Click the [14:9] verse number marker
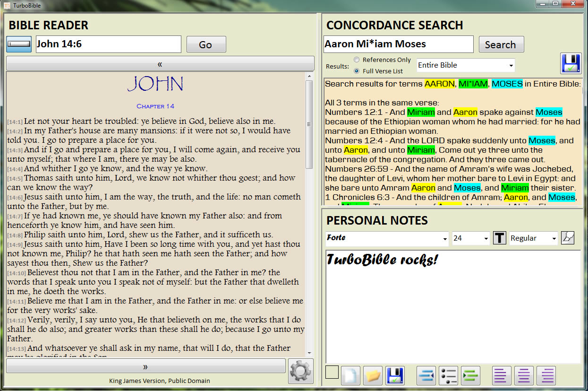This screenshot has height=391, width=588. 15,245
